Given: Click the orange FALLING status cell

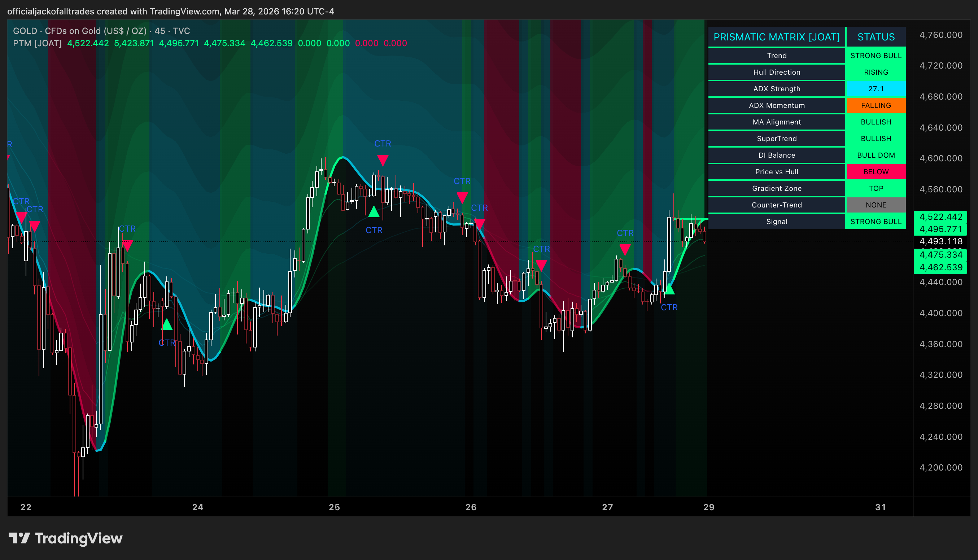Looking at the screenshot, I should pos(876,105).
